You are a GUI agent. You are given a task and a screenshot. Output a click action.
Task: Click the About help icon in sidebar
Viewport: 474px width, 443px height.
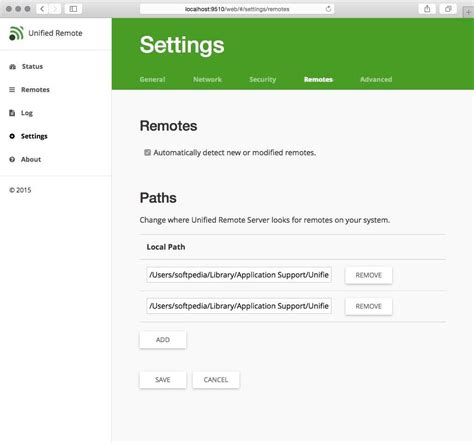pyautogui.click(x=12, y=159)
